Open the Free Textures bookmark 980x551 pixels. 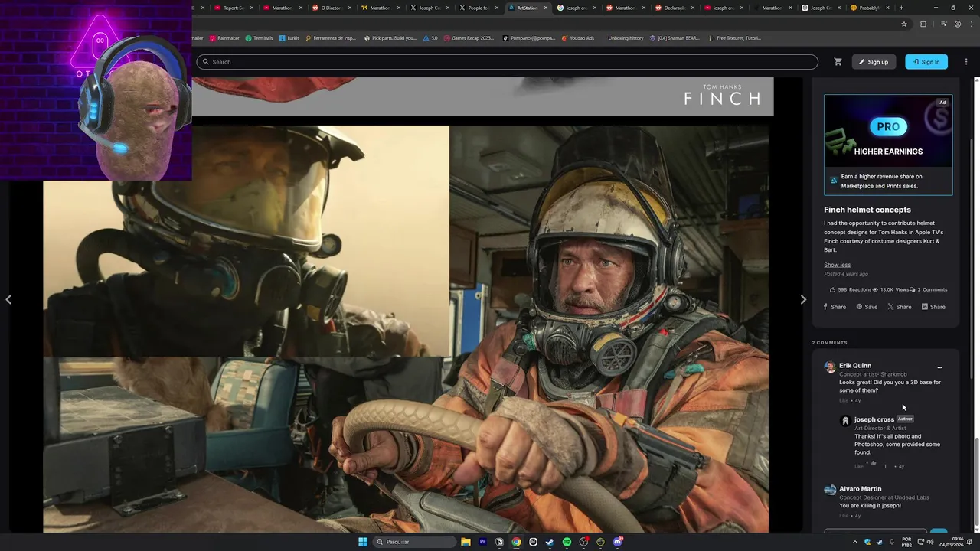(735, 38)
